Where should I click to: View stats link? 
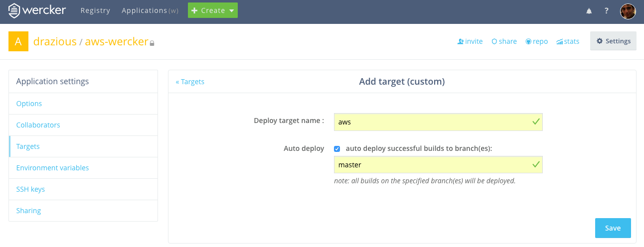(x=568, y=41)
